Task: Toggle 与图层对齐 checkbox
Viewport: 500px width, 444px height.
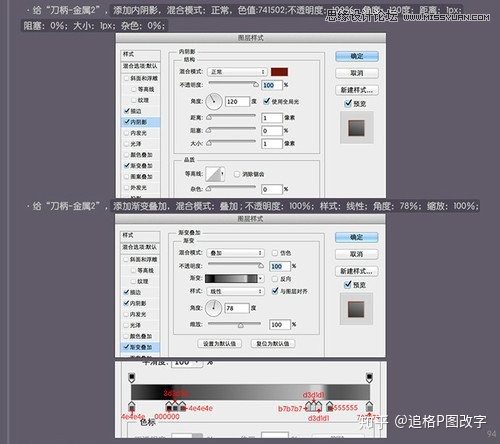Action: click(275, 291)
